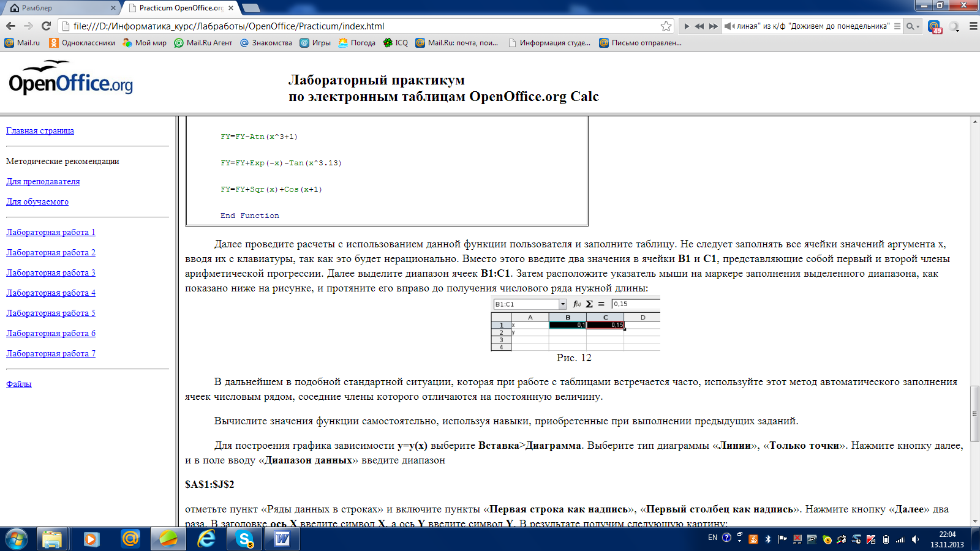The image size is (980, 551).
Task: Open Internet Explorer from taskbar
Action: [x=207, y=539]
